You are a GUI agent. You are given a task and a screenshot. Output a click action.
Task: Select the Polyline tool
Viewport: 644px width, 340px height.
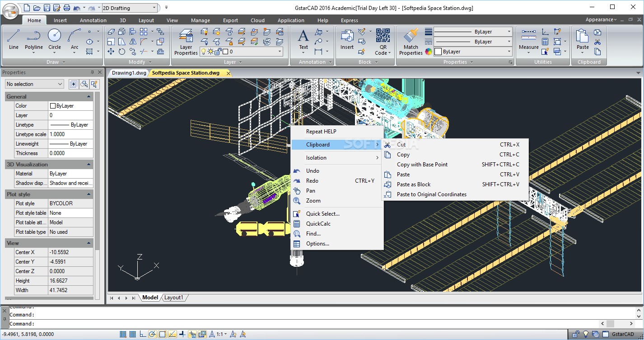point(34,40)
